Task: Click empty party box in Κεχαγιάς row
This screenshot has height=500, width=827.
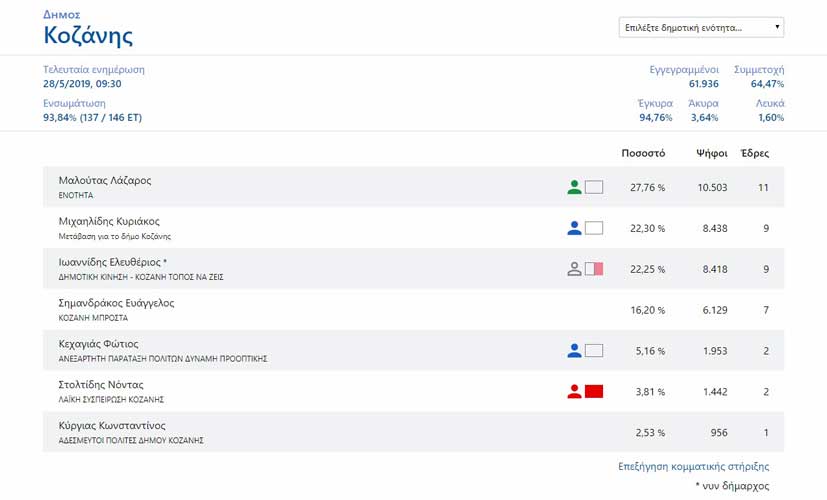Action: tap(594, 351)
